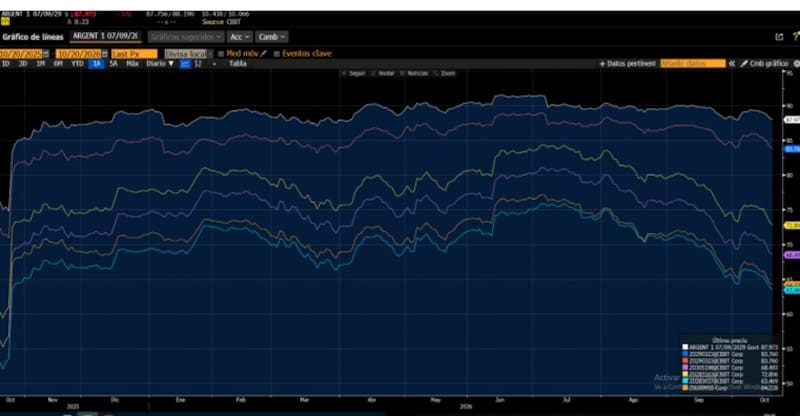Open calendar picker for start date 10/20/2025

click(46, 54)
